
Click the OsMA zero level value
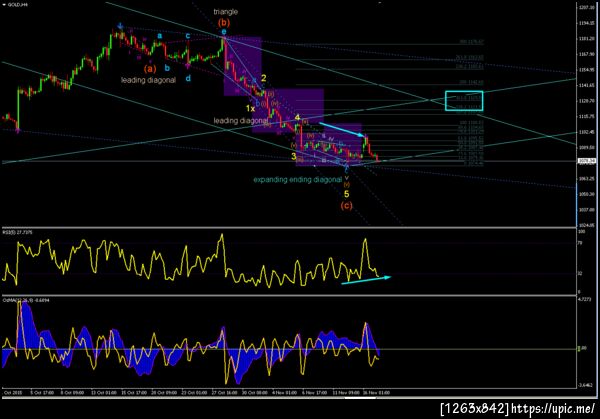tap(581, 349)
